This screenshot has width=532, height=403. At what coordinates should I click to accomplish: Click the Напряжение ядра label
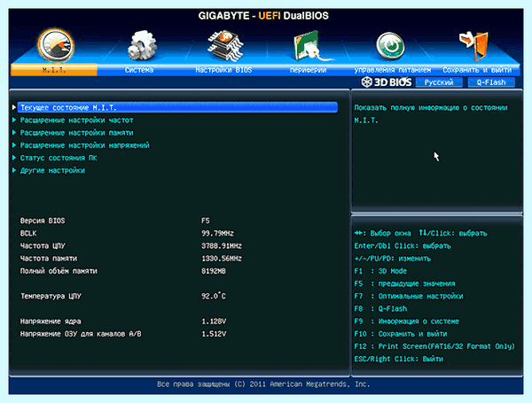[x=51, y=321]
